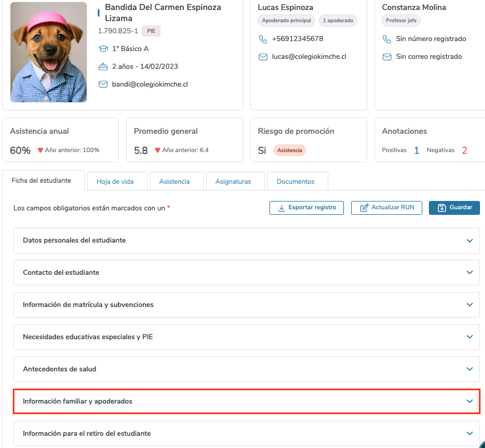Click the phone icon beside +56912345678
Screen dimensions: 485x448
click(x=263, y=39)
